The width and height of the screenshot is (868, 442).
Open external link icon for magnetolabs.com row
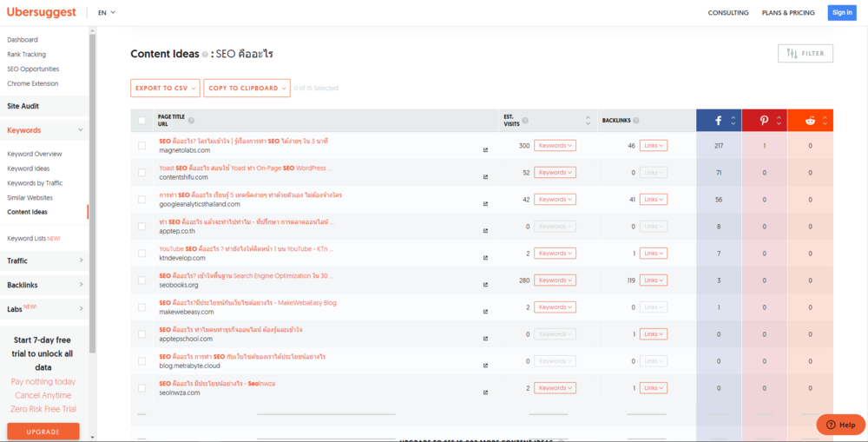(485, 150)
